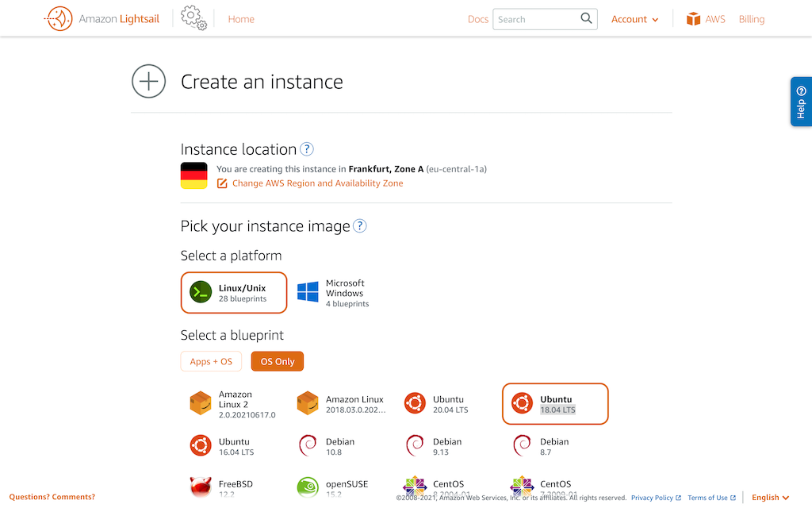Image resolution: width=812 pixels, height=508 pixels.
Task: Click the plus circle Create an instance icon
Action: coord(148,82)
